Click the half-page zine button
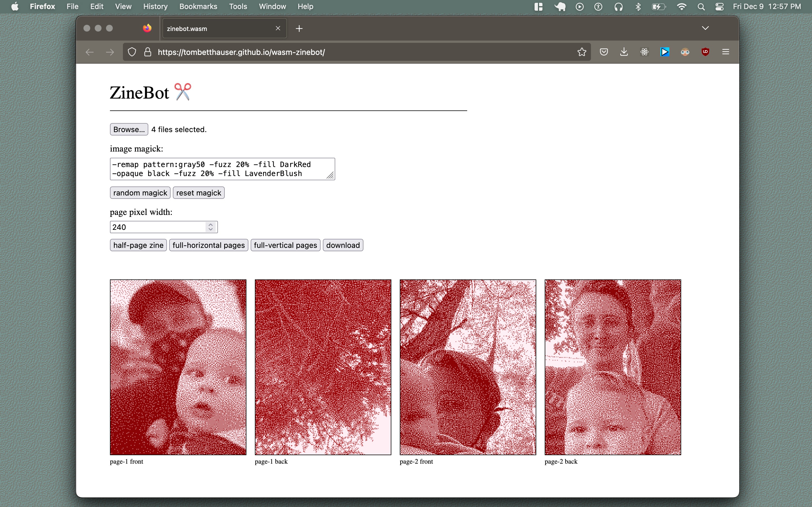812x507 pixels. coord(138,245)
